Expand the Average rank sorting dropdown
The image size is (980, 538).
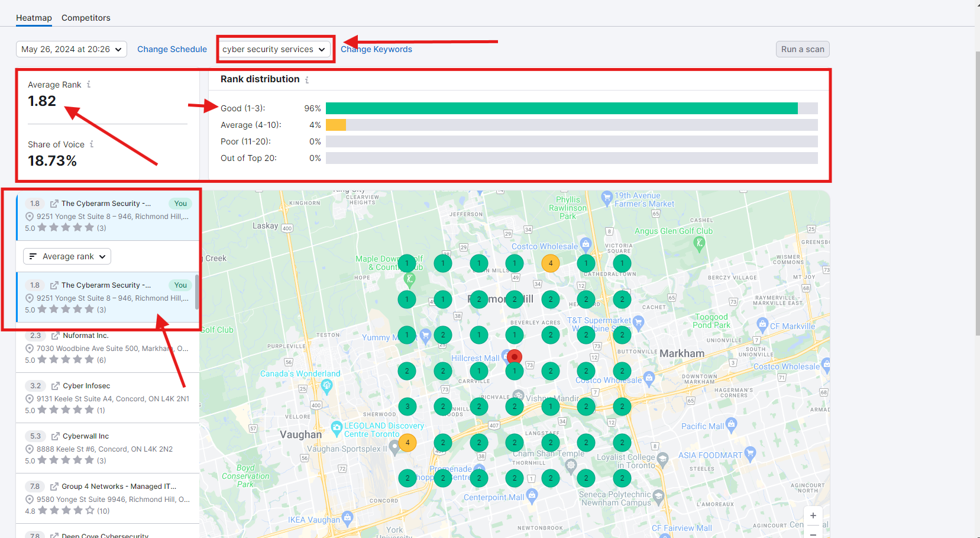[67, 256]
